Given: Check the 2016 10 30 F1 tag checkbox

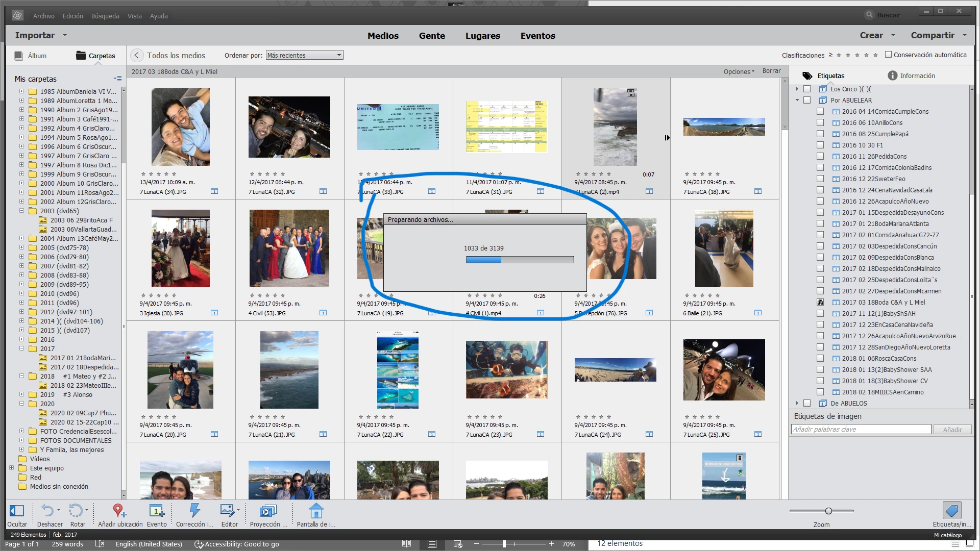Looking at the screenshot, I should [x=820, y=145].
